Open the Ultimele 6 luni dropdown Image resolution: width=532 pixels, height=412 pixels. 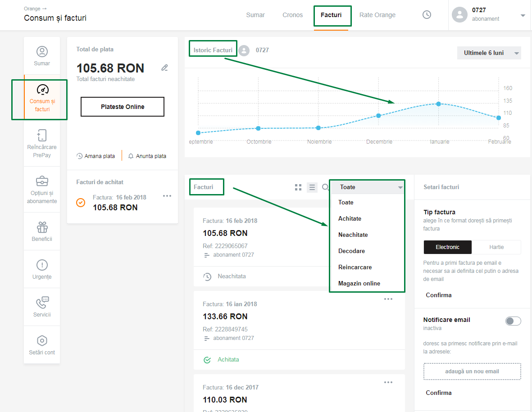click(x=489, y=53)
